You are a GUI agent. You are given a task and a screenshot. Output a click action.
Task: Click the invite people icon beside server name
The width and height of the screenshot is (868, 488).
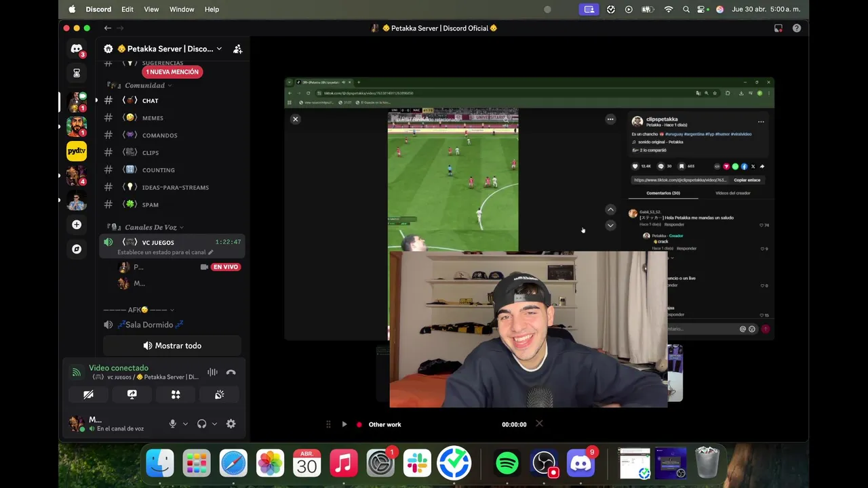[237, 49]
